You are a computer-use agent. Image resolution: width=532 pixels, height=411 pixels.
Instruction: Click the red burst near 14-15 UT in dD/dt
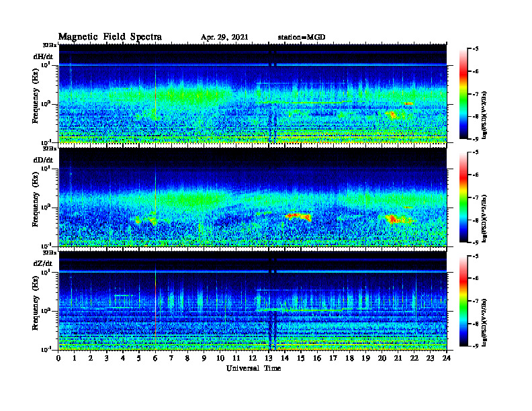[298, 216]
